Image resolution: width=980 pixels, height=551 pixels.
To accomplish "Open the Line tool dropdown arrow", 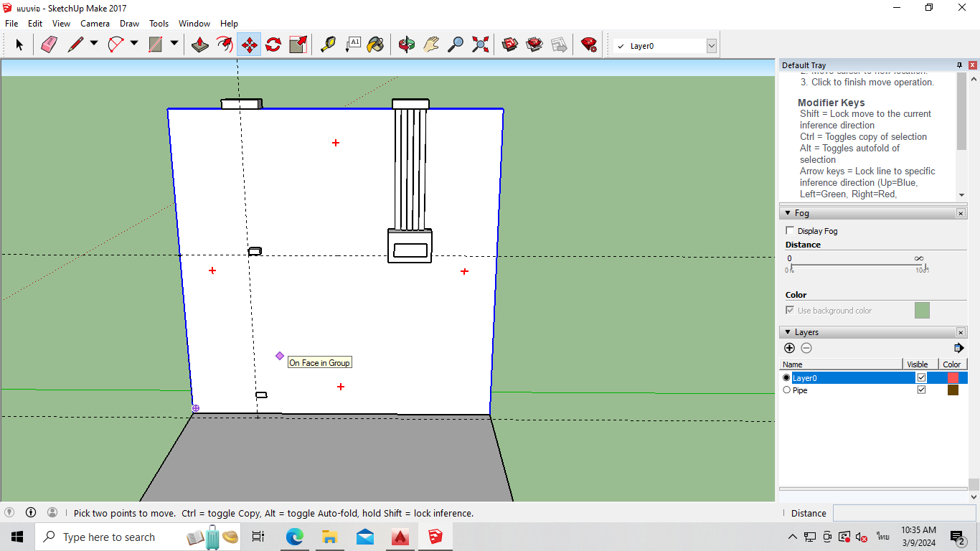I will pyautogui.click(x=94, y=44).
